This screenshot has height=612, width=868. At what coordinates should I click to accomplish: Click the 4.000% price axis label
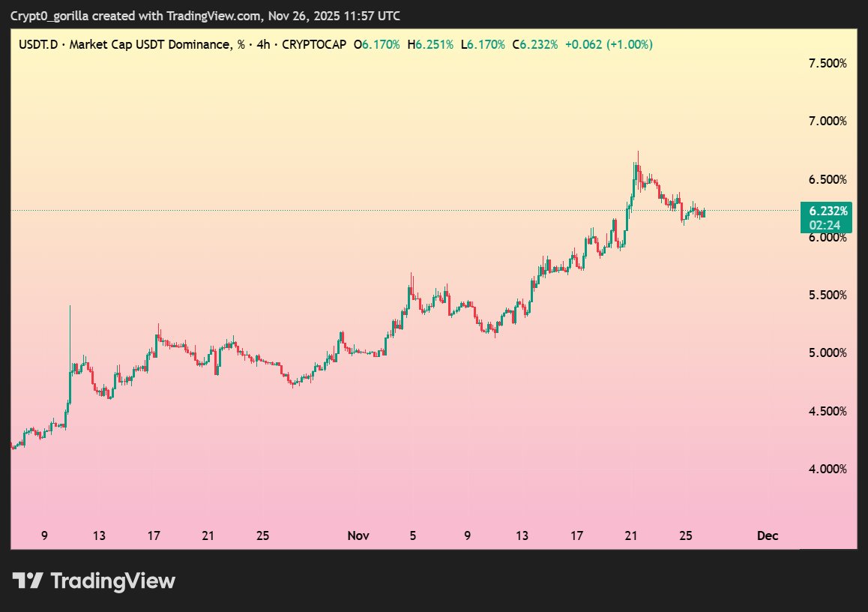point(828,469)
